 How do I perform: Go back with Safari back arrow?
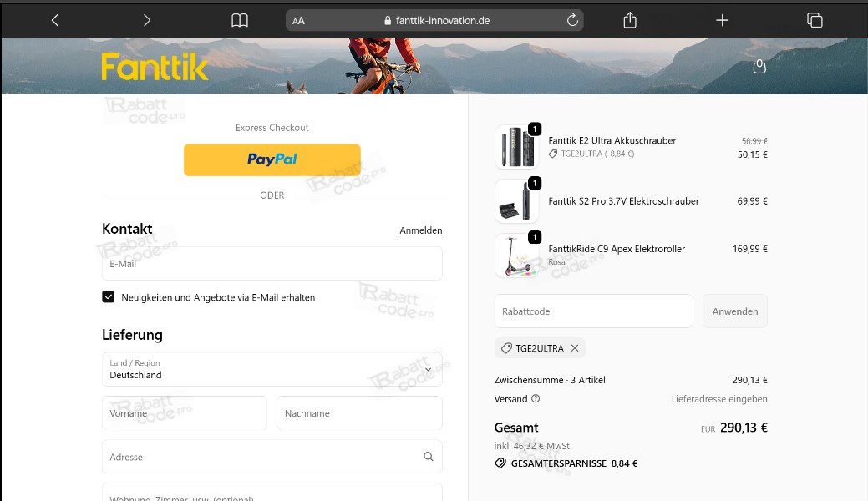pos(55,20)
